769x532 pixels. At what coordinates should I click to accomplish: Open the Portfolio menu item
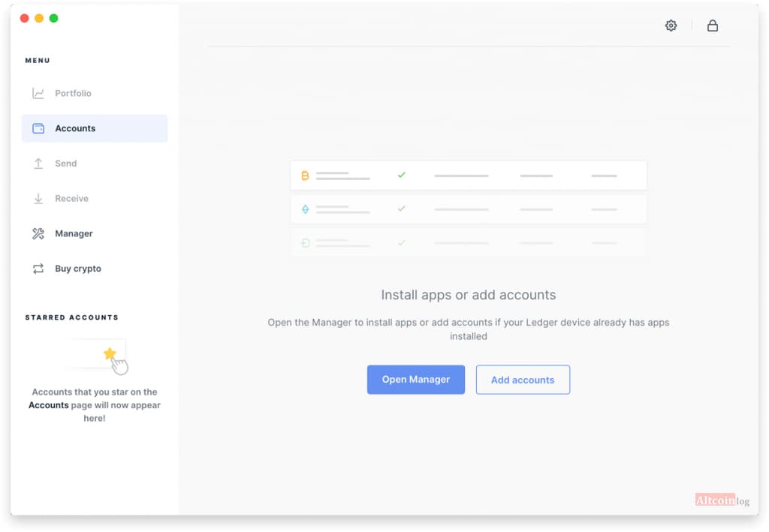(x=95, y=93)
